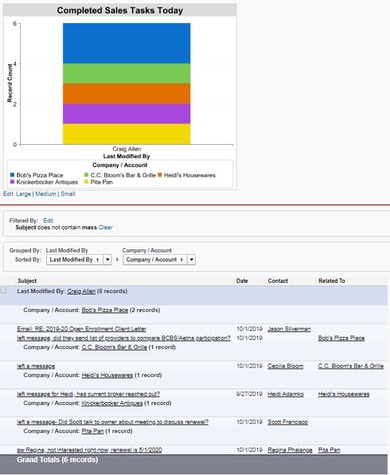The width and height of the screenshot is (390, 475).
Task: Click the orange legend swatch for Heidi's Housewares
Action: 160,175
